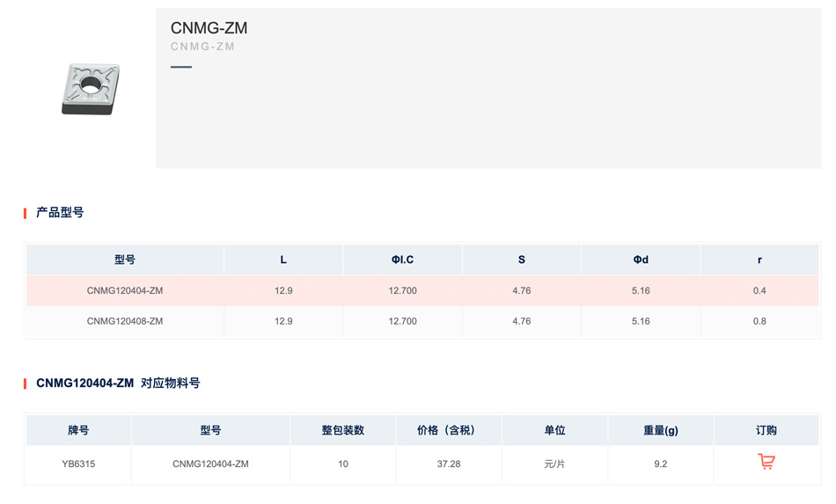Click the Φd column header

pos(641,259)
